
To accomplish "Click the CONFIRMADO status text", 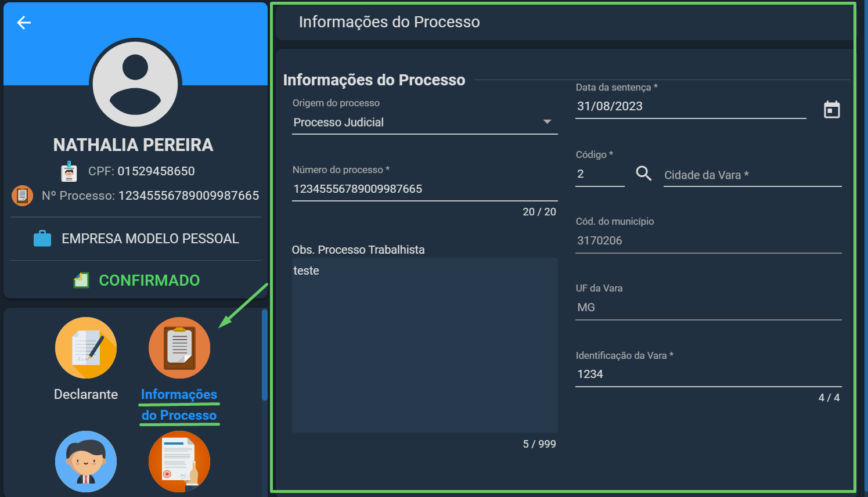I will tap(149, 280).
